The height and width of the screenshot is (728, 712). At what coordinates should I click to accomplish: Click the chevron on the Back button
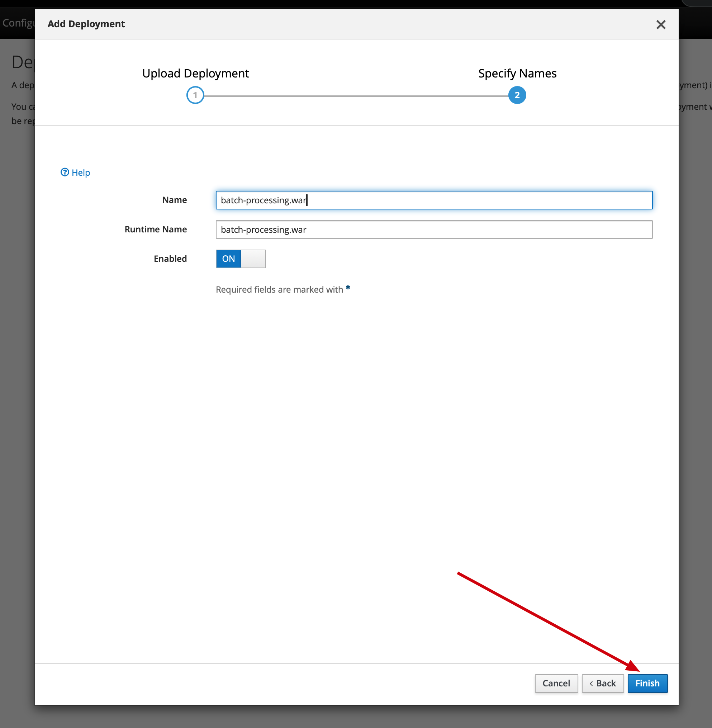[x=591, y=684]
